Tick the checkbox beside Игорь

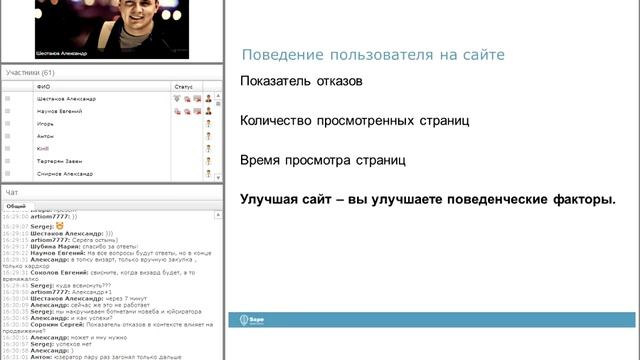point(7,124)
